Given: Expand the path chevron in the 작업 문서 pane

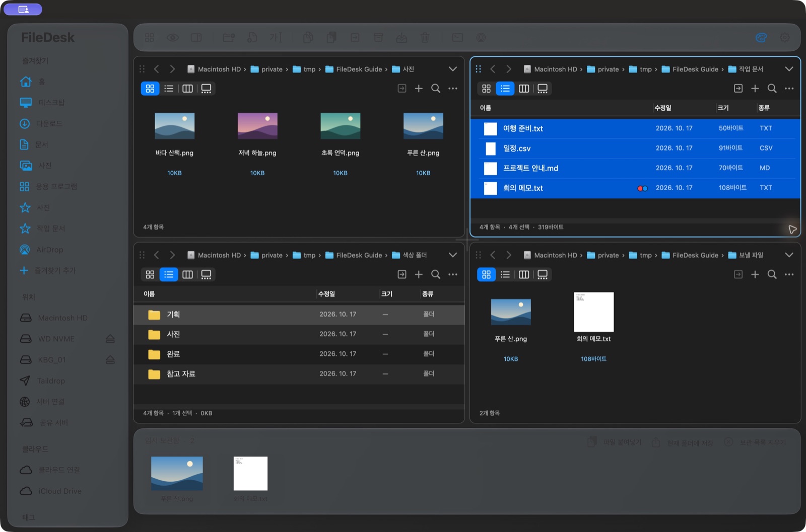Looking at the screenshot, I should click(x=789, y=69).
